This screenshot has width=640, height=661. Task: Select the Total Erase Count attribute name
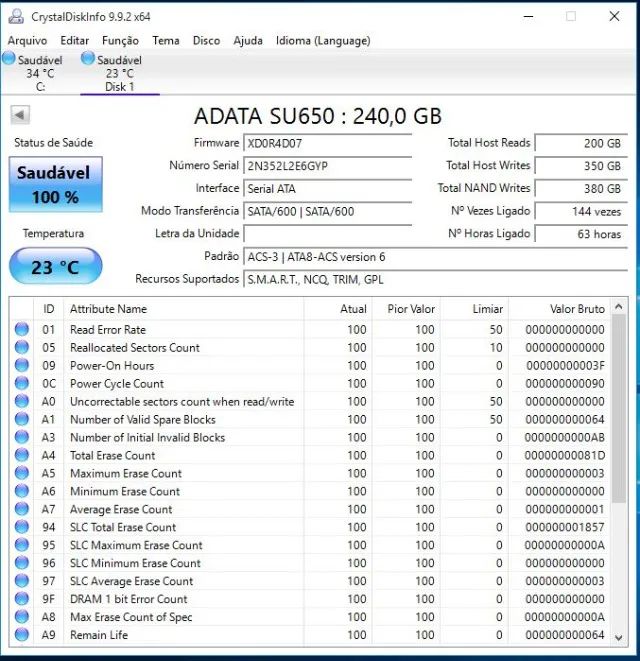coord(113,455)
